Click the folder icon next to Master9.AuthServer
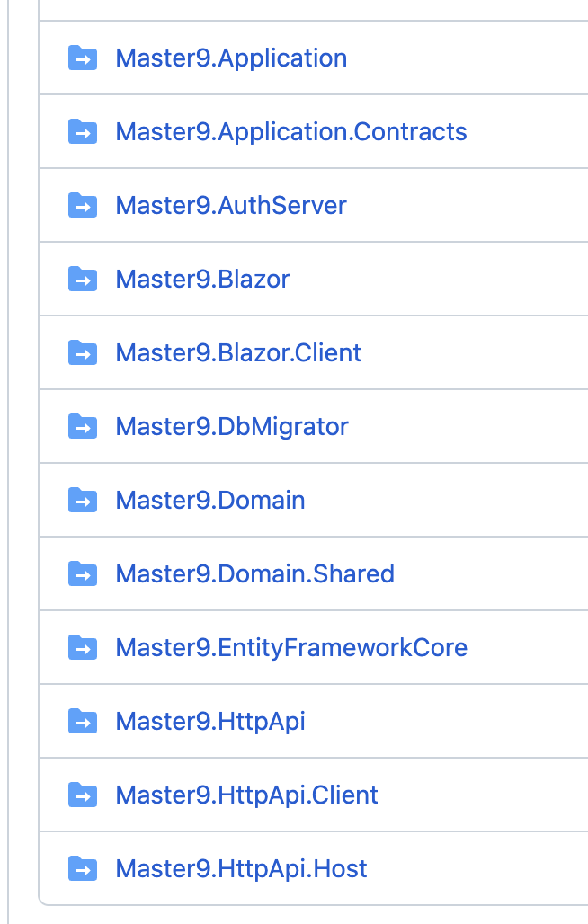 tap(83, 206)
